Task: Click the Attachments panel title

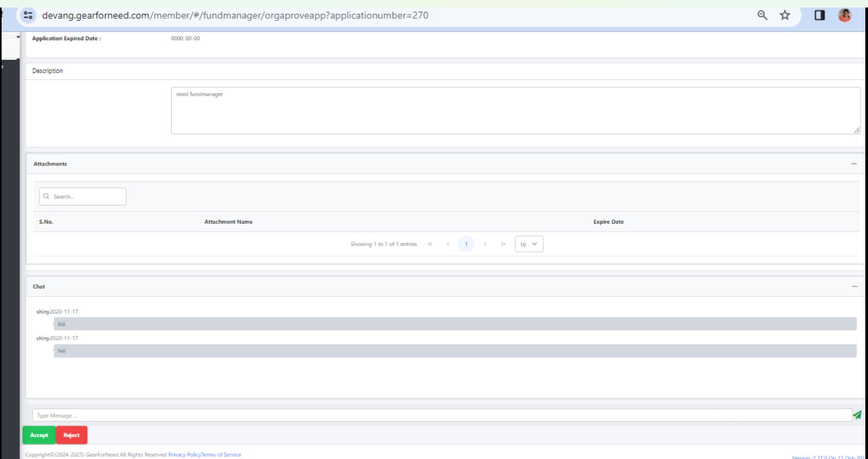Action: pos(50,164)
